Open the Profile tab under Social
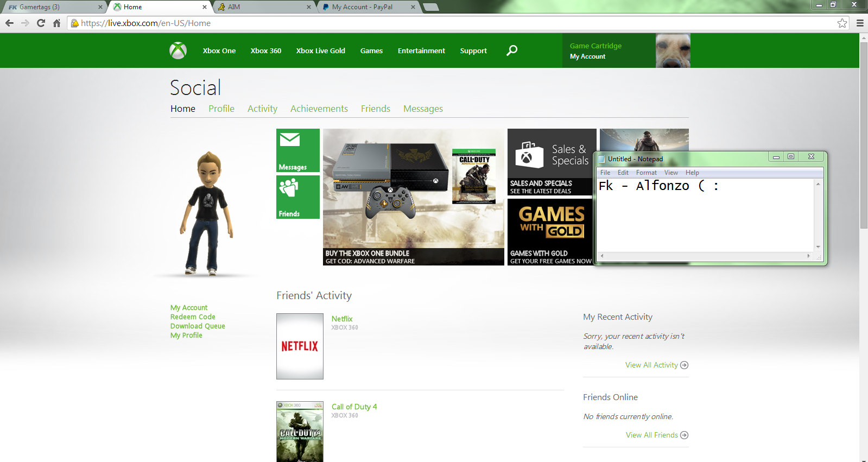Image resolution: width=868 pixels, height=462 pixels. tap(221, 109)
